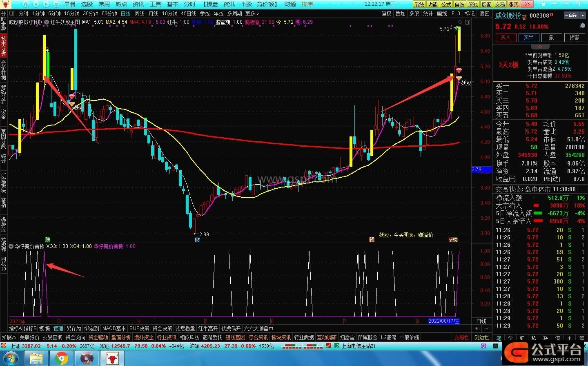This screenshot has width=588, height=366.
Task: Open the double-chevron down menu icon
Action: (56, 4)
